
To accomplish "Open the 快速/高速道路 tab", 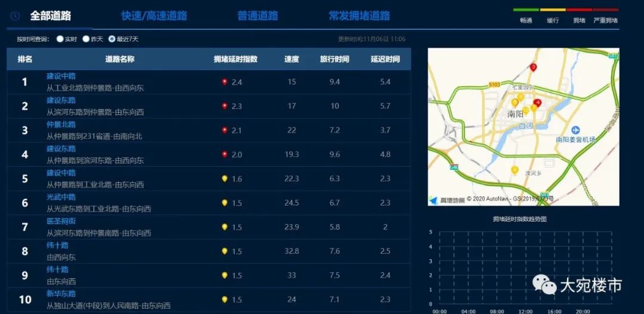I will click(154, 16).
